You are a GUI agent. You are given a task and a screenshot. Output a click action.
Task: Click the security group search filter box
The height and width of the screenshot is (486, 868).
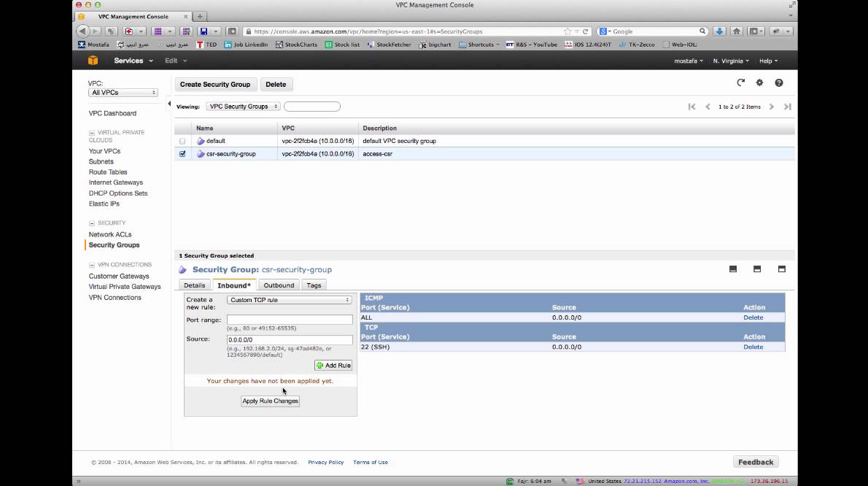point(312,107)
